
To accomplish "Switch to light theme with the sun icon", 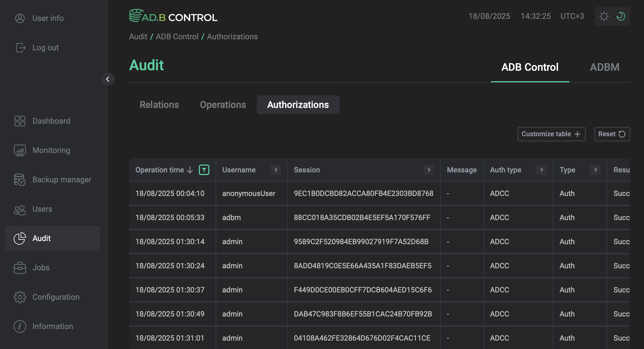I will [x=604, y=16].
